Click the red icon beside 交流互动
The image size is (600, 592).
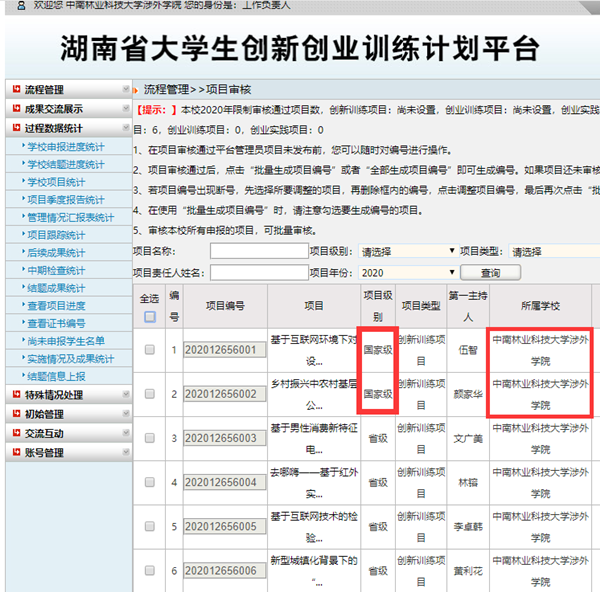point(16,433)
